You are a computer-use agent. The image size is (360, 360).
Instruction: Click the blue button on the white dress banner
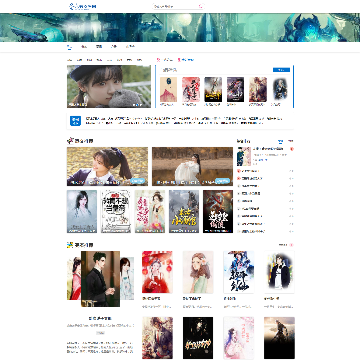tap(223, 181)
